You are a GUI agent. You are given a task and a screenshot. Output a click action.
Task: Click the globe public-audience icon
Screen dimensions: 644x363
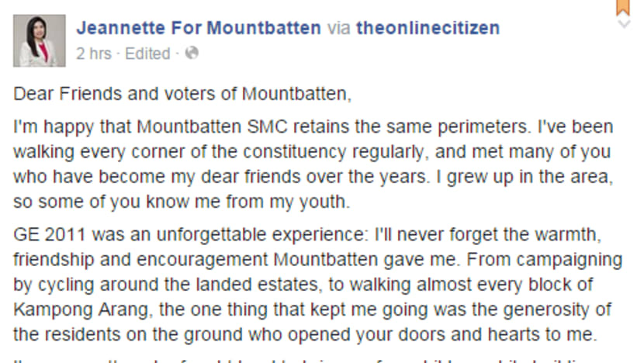192,54
